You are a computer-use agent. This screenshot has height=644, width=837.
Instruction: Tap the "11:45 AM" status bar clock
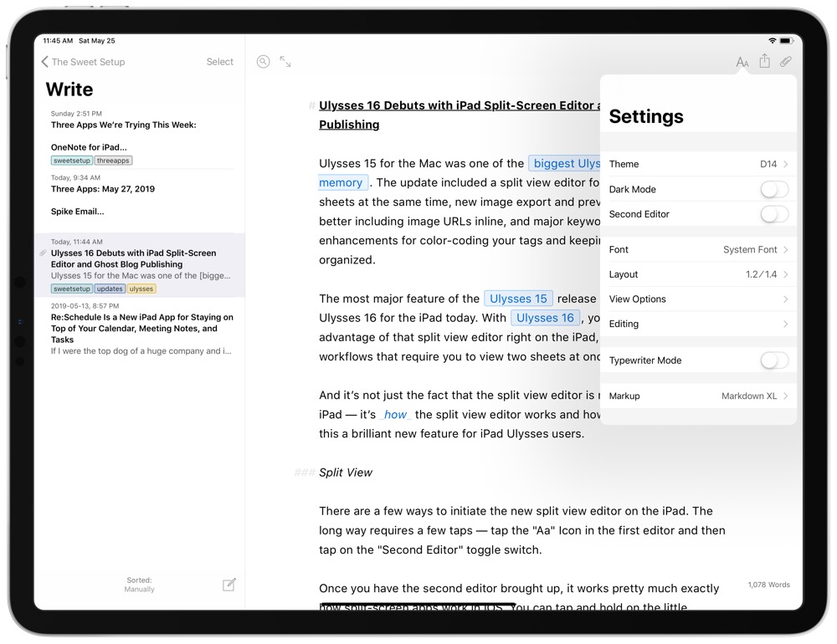(x=58, y=40)
